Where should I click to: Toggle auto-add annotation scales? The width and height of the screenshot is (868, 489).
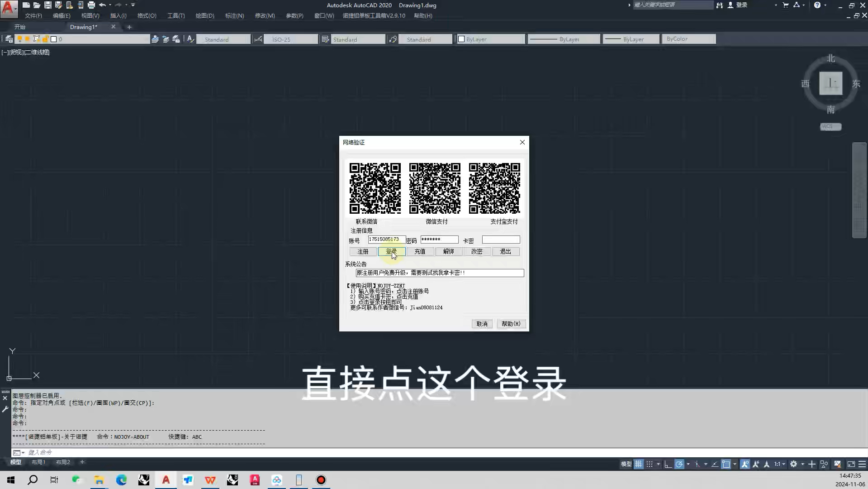click(755, 464)
